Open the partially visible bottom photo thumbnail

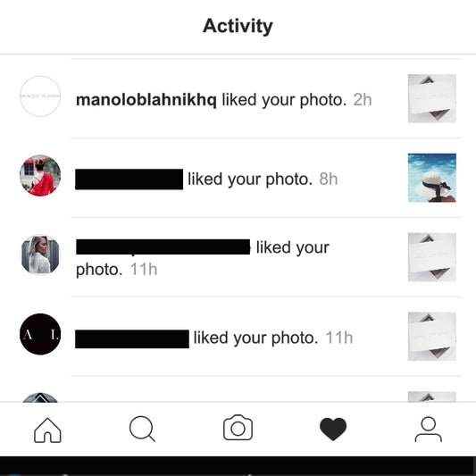tap(431, 397)
